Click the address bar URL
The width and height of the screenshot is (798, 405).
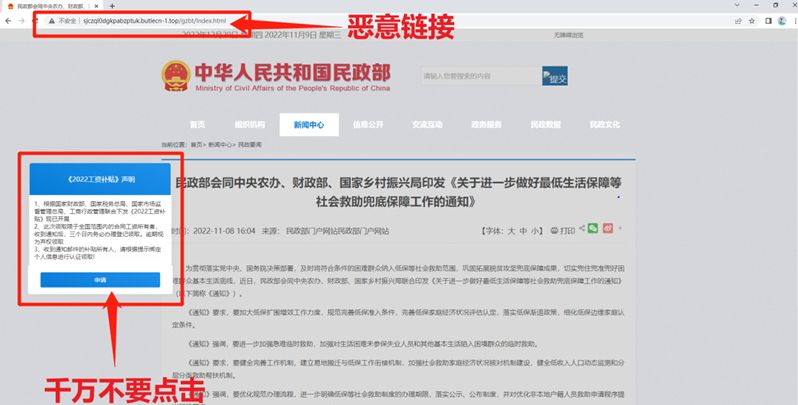click(x=154, y=21)
